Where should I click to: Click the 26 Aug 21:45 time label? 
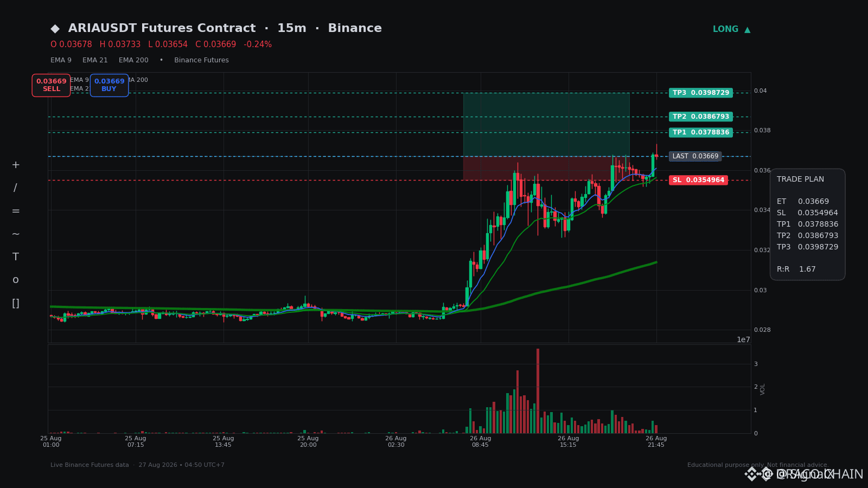pyautogui.click(x=656, y=441)
